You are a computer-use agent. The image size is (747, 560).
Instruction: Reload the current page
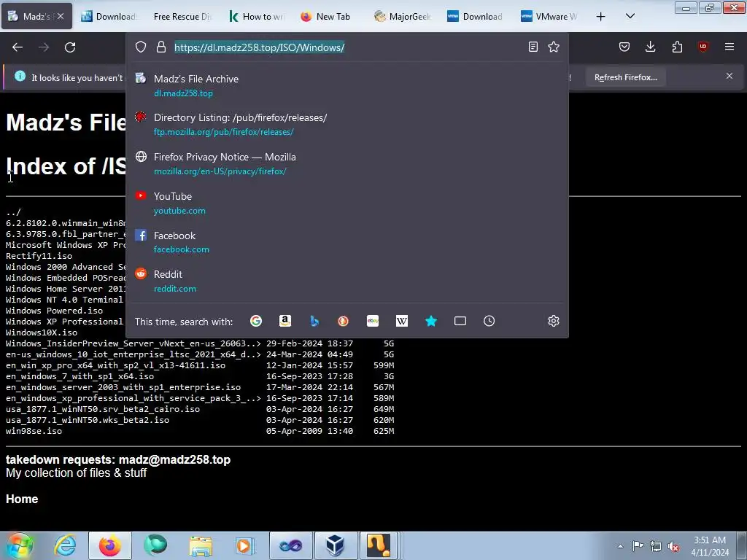(x=70, y=47)
